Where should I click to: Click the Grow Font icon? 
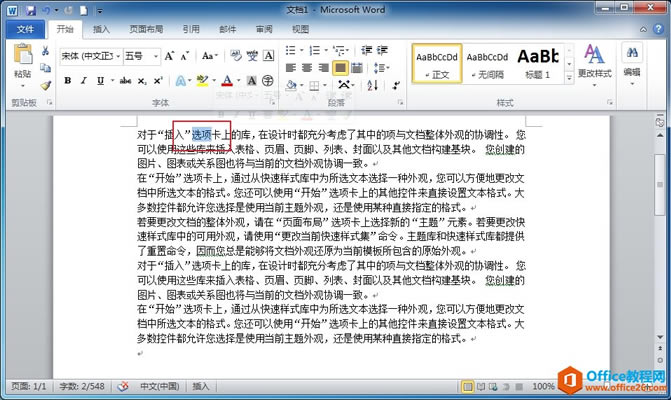pyautogui.click(x=169, y=56)
